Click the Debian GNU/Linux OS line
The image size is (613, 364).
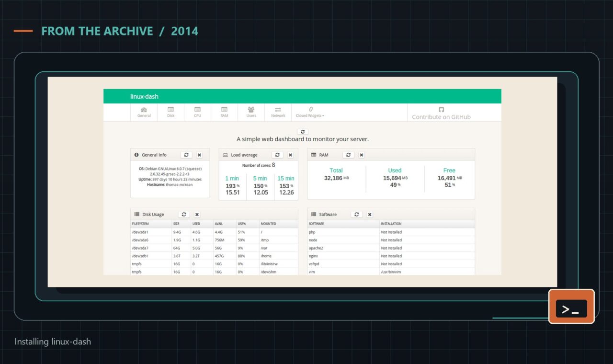[170, 169]
